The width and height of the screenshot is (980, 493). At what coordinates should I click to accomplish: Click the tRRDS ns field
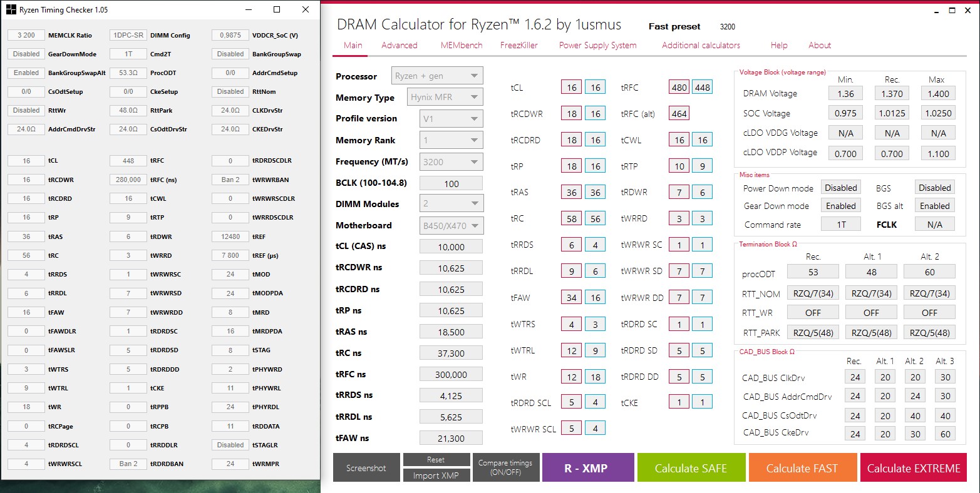click(451, 395)
